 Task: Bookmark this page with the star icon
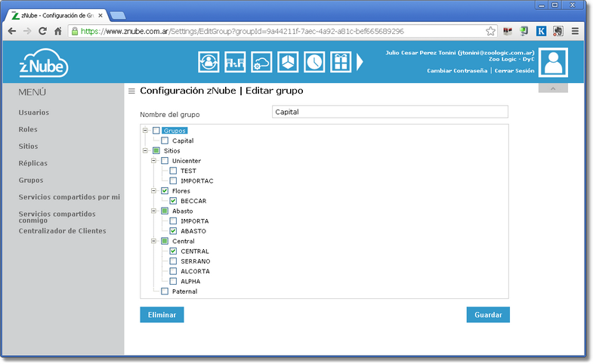[490, 31]
